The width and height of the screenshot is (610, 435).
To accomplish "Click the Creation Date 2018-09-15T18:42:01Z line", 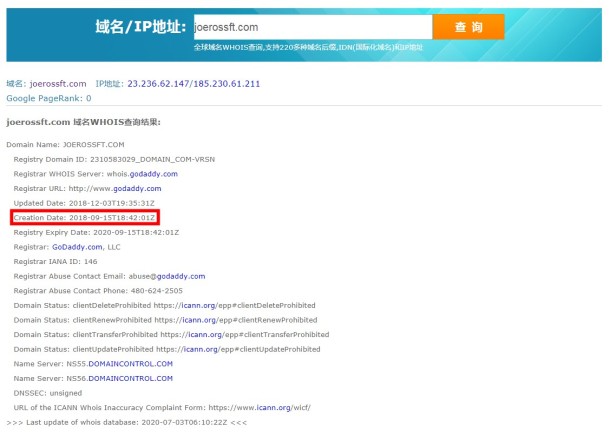I will [84, 218].
